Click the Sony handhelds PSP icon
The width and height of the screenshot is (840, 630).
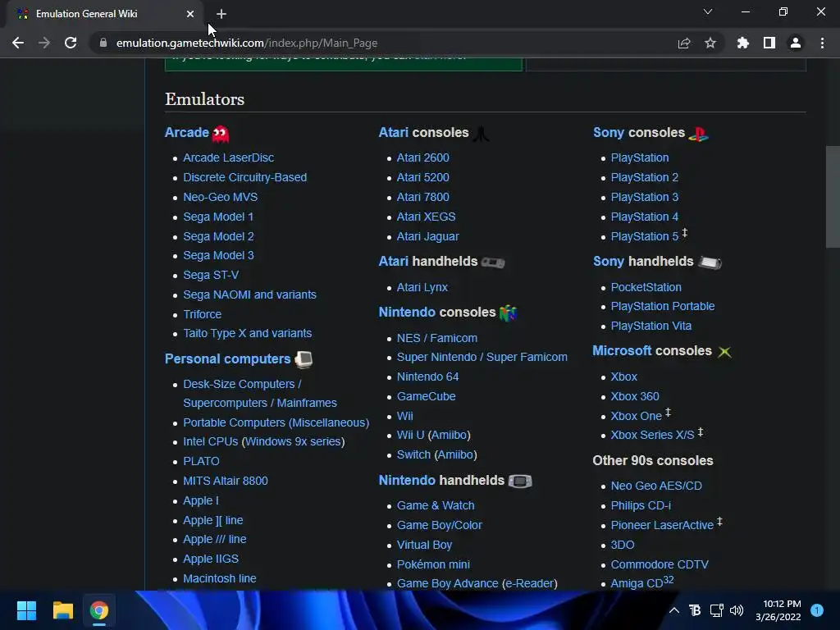[x=710, y=262]
